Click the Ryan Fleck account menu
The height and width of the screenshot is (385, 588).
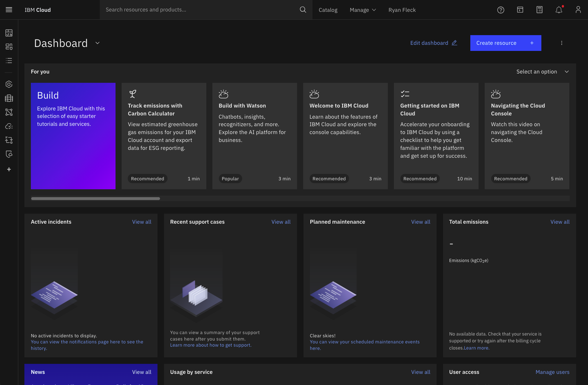[x=402, y=10]
